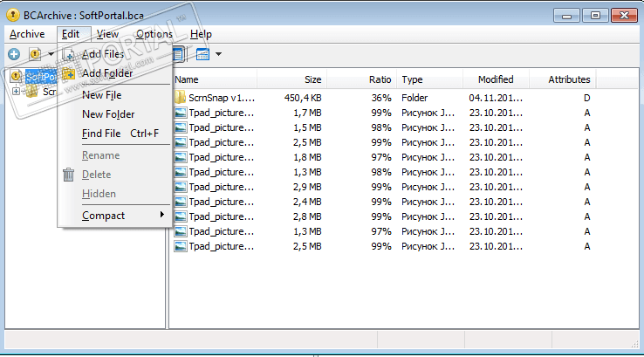Click the 1,5 MB size cell
The height and width of the screenshot is (357, 644).
coord(307,127)
